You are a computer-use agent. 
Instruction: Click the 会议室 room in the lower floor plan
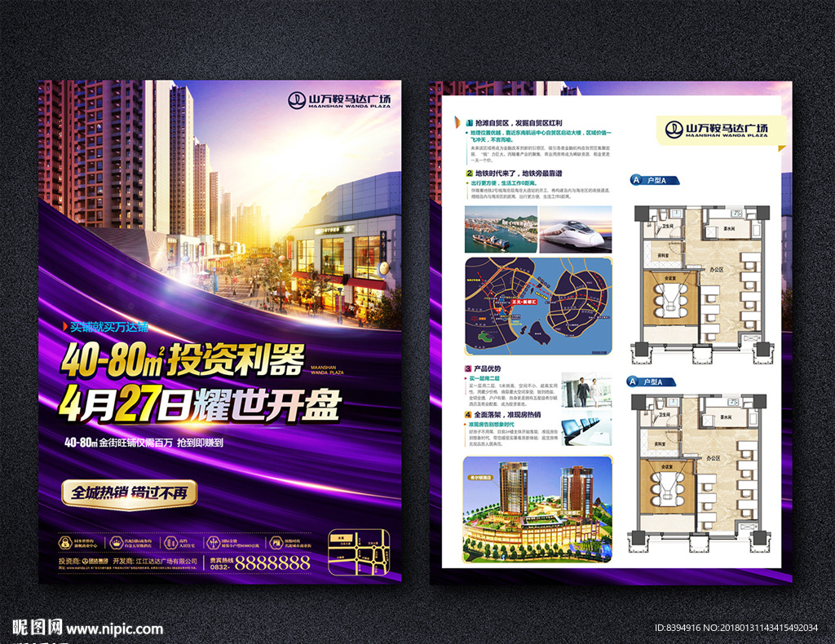coord(667,487)
